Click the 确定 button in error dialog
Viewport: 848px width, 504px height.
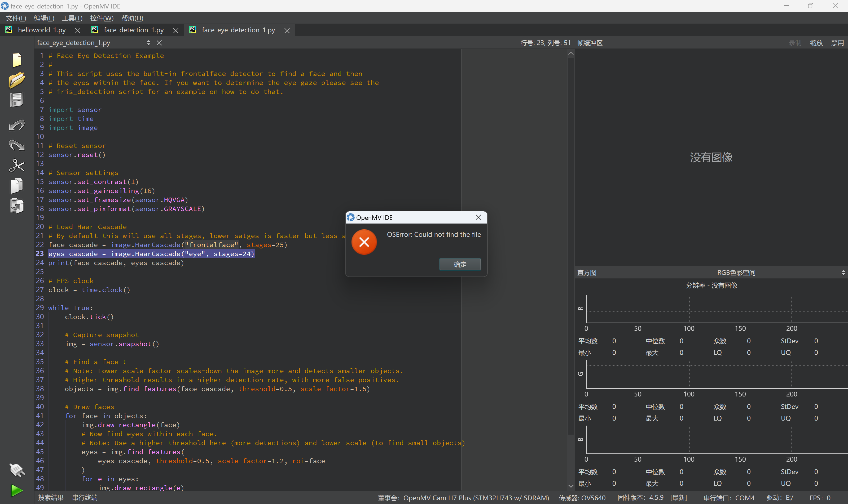coord(460,264)
